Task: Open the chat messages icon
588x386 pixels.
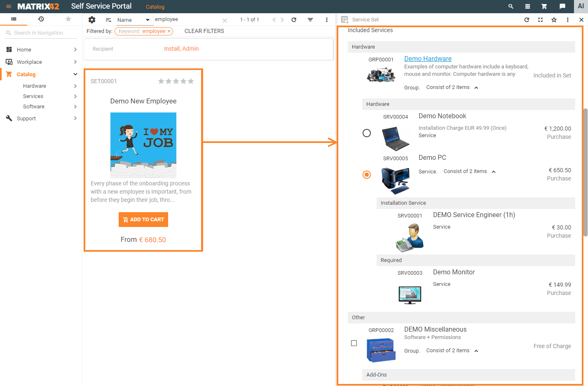Action: coord(562,7)
